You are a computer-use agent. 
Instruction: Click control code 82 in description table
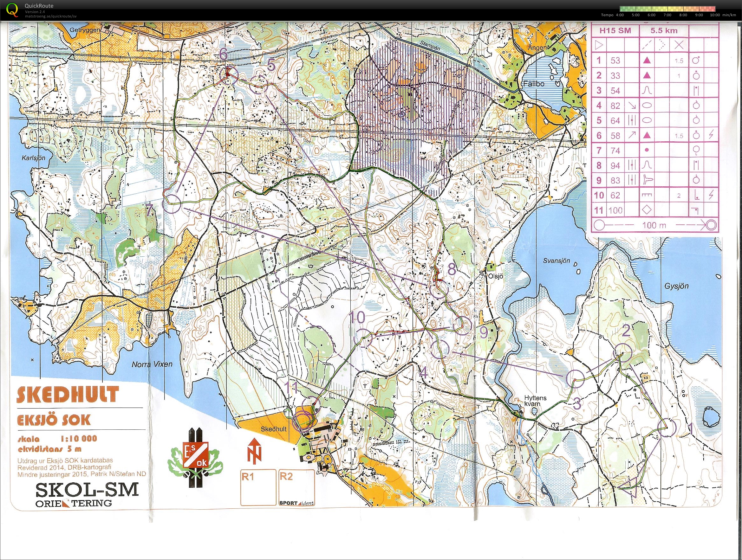pyautogui.click(x=615, y=106)
